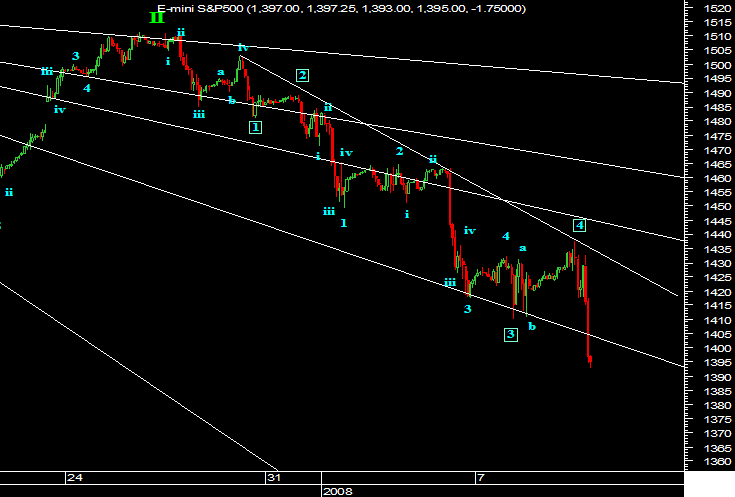735x497 pixels.
Task: Click the 1440 price axis label
Action: tap(717, 235)
